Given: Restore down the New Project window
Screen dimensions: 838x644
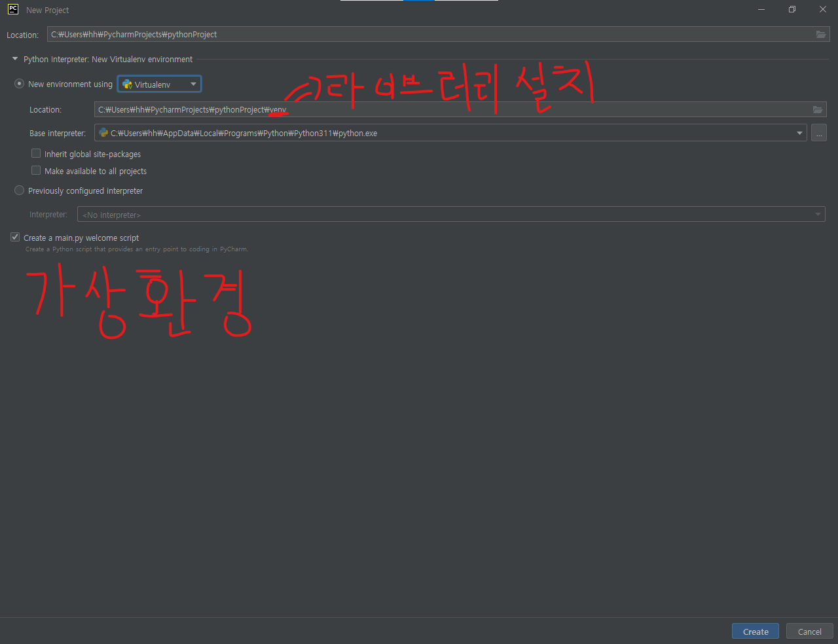Looking at the screenshot, I should click(x=792, y=9).
